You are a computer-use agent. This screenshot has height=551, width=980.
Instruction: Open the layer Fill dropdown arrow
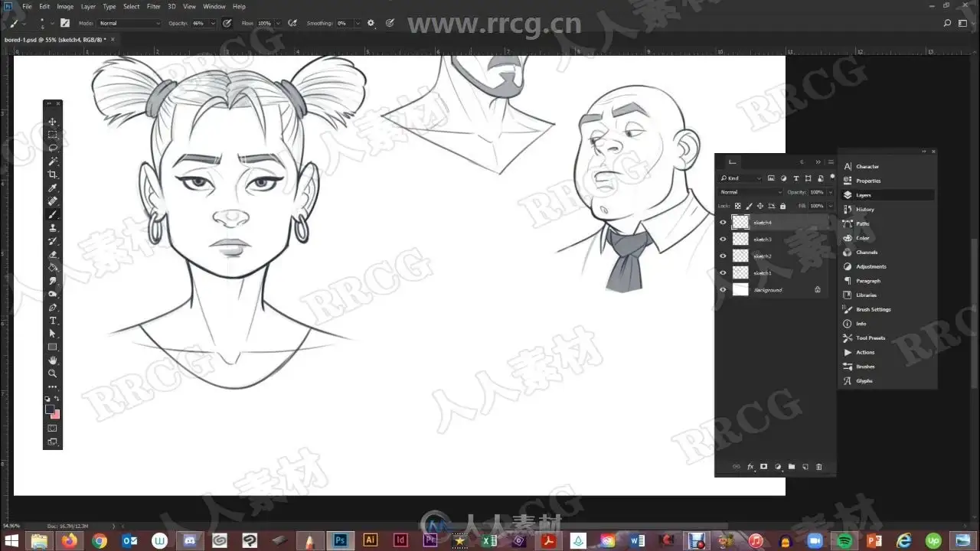coord(831,206)
